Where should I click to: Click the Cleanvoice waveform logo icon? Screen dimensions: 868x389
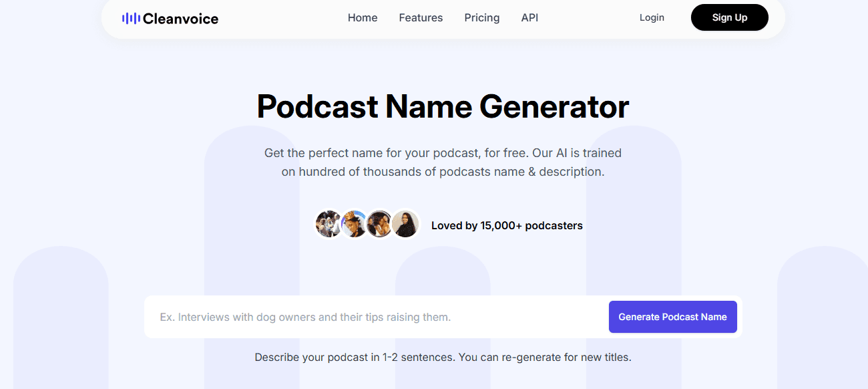coord(131,19)
